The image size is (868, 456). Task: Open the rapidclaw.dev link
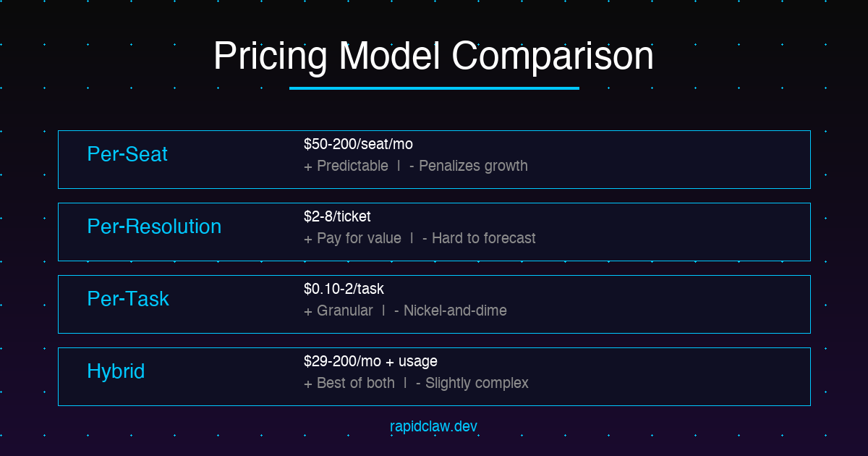(x=433, y=426)
